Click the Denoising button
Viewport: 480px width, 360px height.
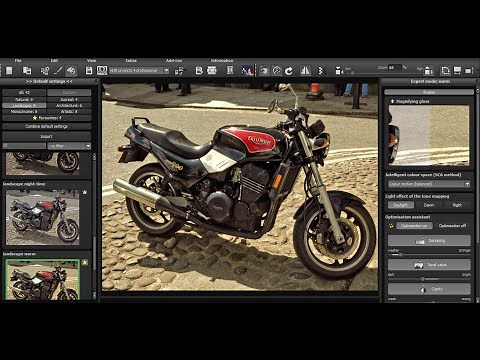coord(429,241)
